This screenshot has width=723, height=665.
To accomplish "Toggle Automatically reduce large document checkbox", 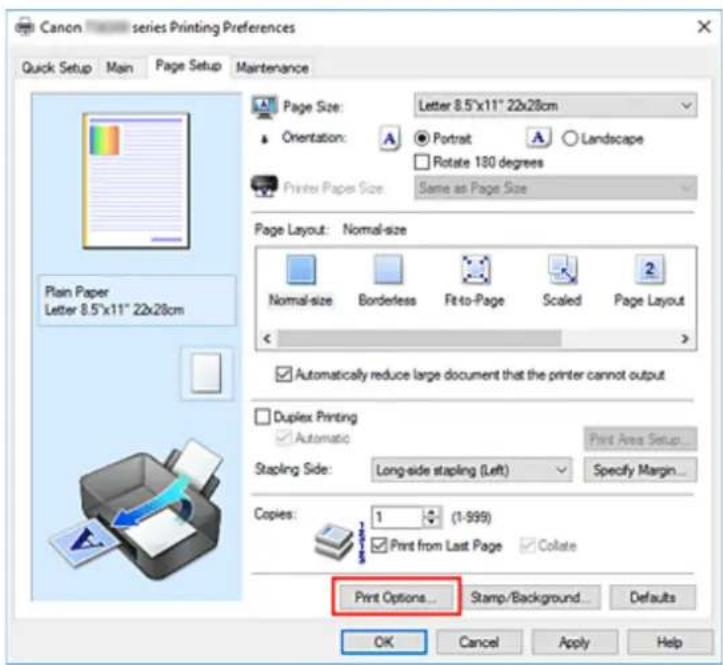I will pyautogui.click(x=284, y=374).
